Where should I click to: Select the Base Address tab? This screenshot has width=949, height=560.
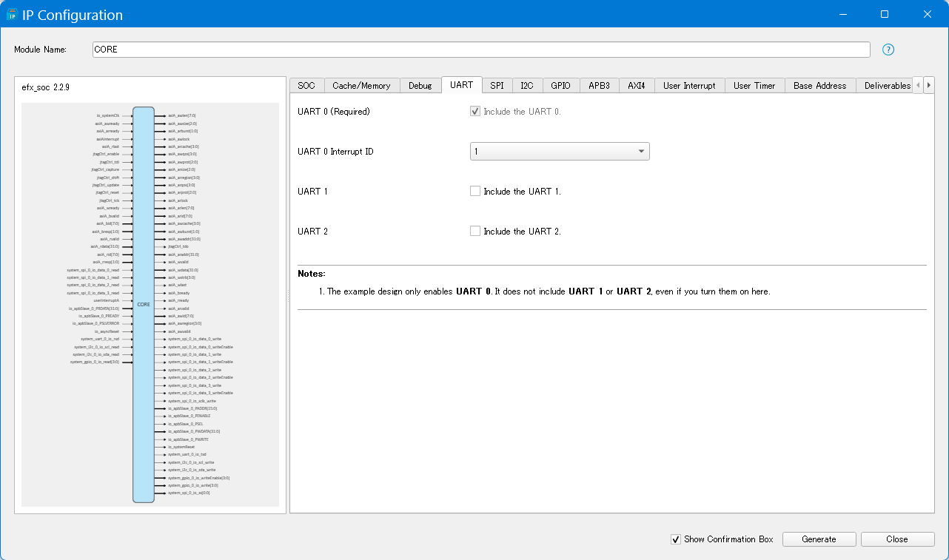819,86
